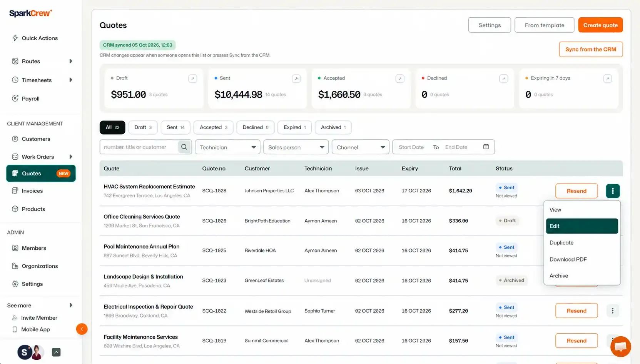
Task: Open the Channel filter dropdown
Action: point(360,147)
